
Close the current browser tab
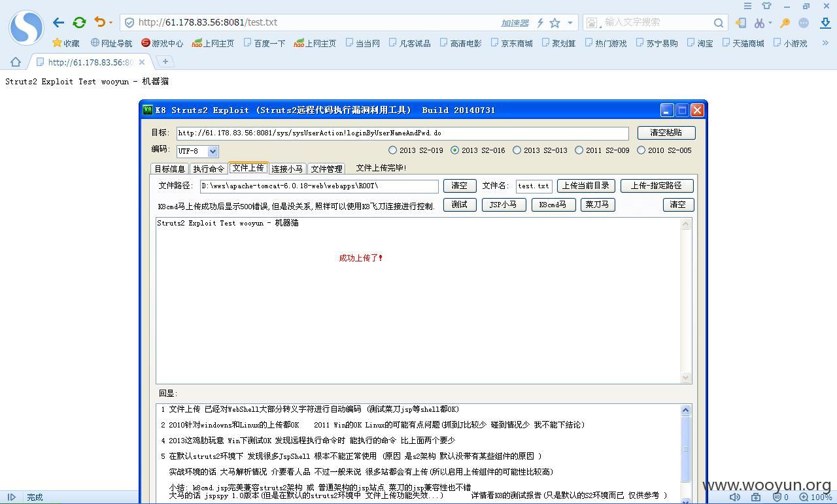point(141,62)
